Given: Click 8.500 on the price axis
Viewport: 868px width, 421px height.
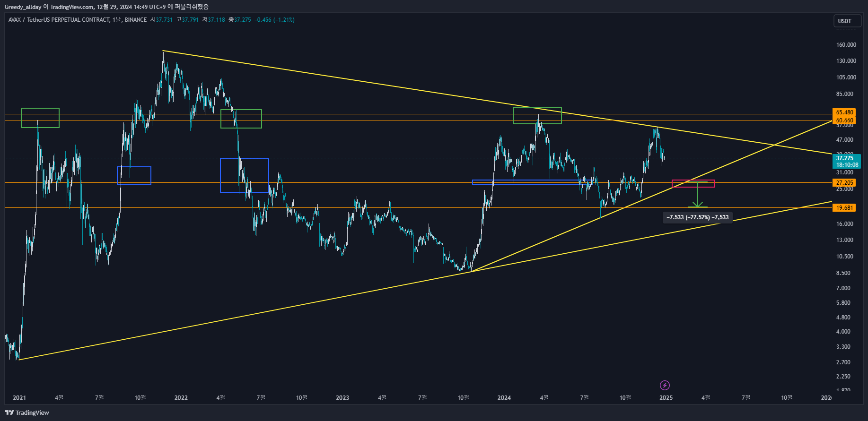Looking at the screenshot, I should [x=843, y=273].
